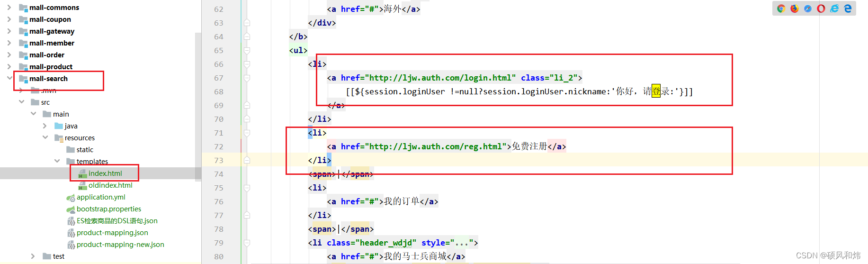Select the mall-search module row
Viewport: 868px width, 264px height.
(x=48, y=79)
